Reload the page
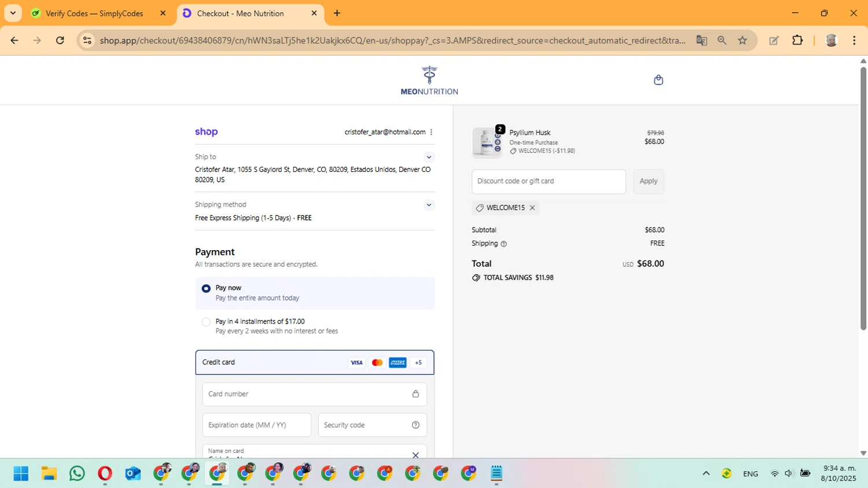The width and height of the screenshot is (868, 488). [60, 41]
